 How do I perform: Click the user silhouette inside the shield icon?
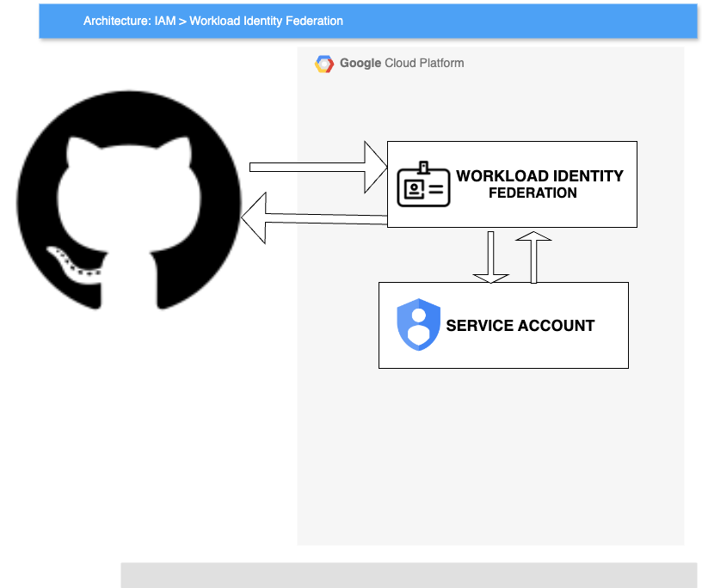tap(418, 325)
